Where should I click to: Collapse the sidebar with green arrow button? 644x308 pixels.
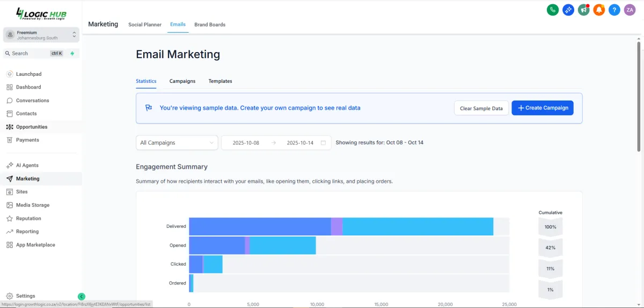click(82, 296)
